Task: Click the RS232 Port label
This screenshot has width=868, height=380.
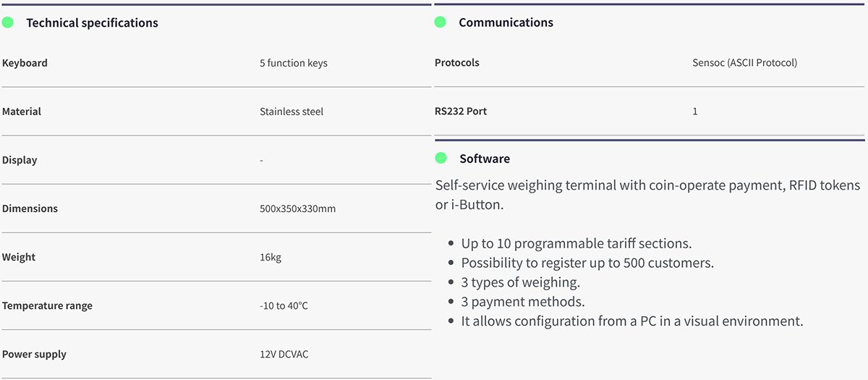Action: (x=461, y=111)
